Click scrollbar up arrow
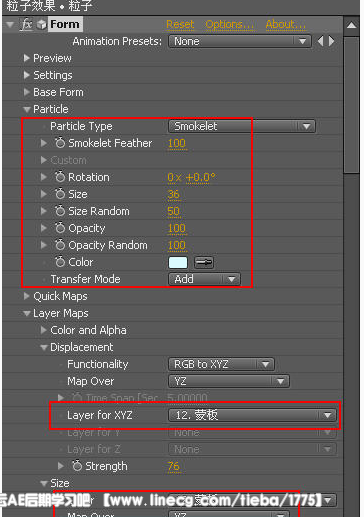 [x=351, y=25]
